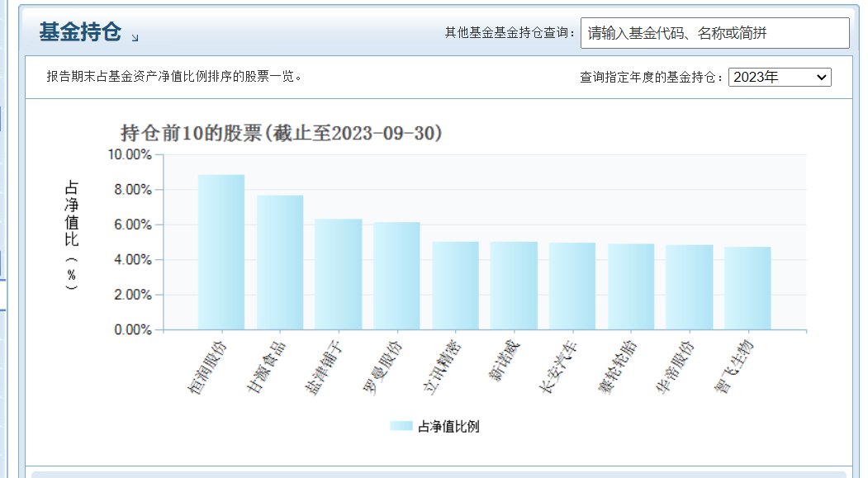
Task: Select the 智飞生物 bar
Action: click(747, 288)
